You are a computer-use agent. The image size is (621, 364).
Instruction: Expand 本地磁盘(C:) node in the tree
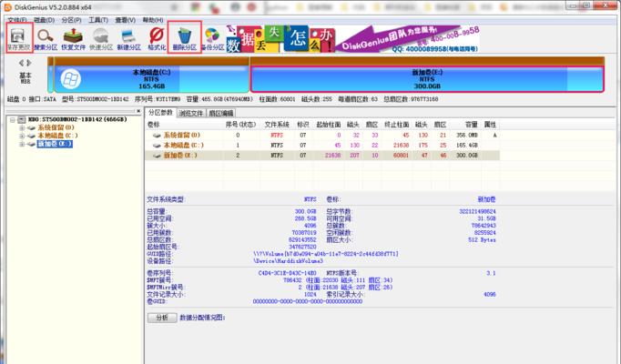click(x=22, y=136)
